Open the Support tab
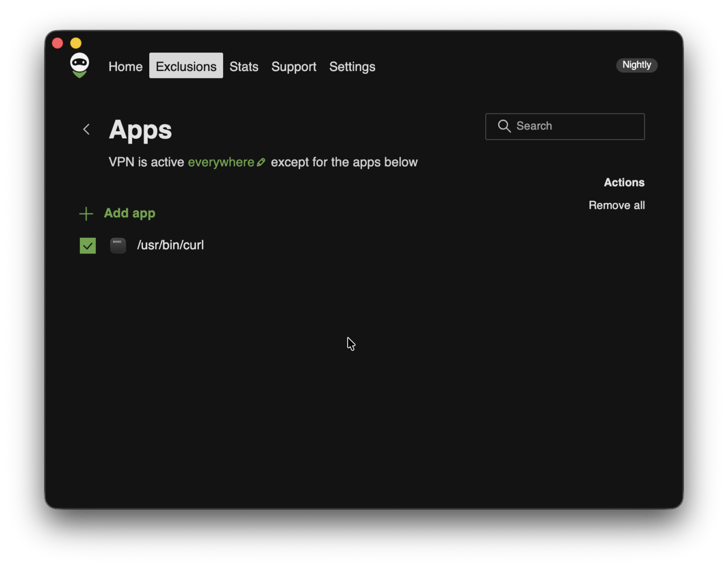Image resolution: width=728 pixels, height=568 pixels. tap(294, 67)
